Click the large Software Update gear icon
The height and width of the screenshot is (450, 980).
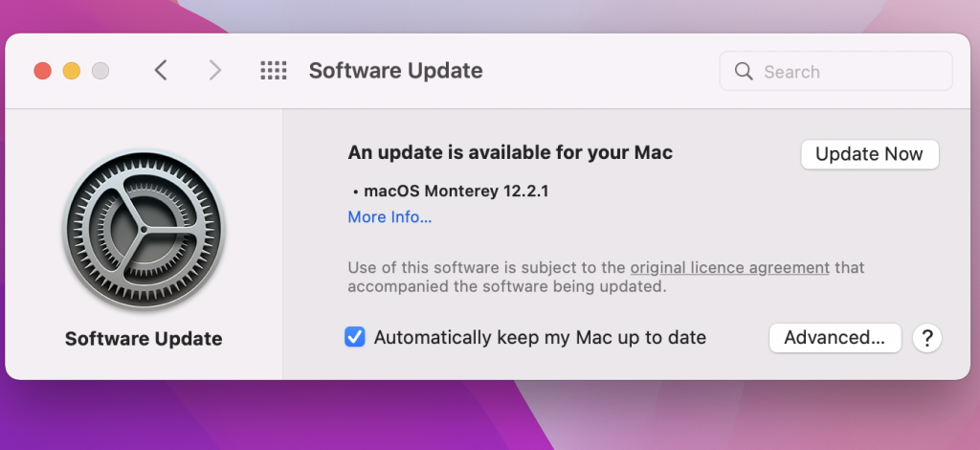point(144,231)
